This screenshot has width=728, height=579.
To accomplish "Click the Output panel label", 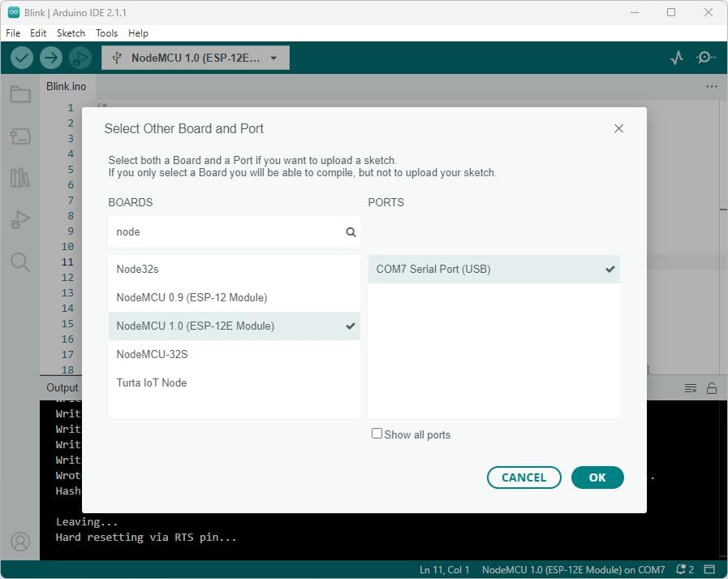I will click(x=62, y=387).
